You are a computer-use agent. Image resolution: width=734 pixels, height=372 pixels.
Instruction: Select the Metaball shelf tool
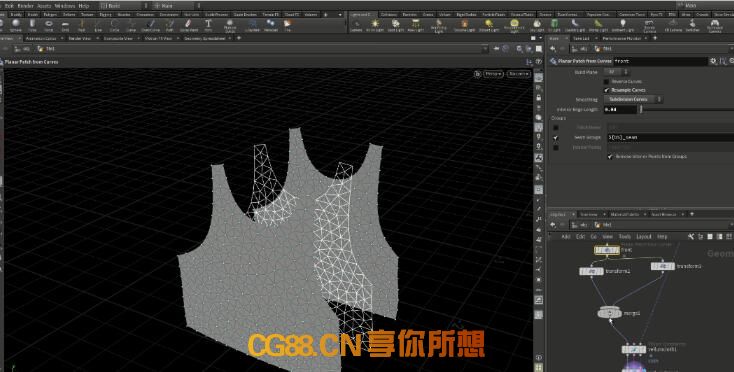[271, 25]
